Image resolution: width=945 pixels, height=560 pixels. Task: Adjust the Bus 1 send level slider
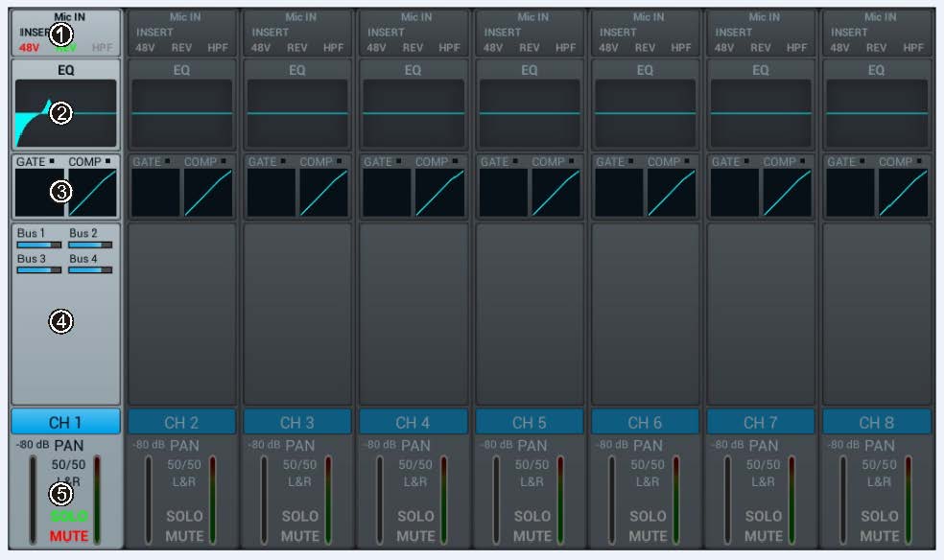pos(39,245)
